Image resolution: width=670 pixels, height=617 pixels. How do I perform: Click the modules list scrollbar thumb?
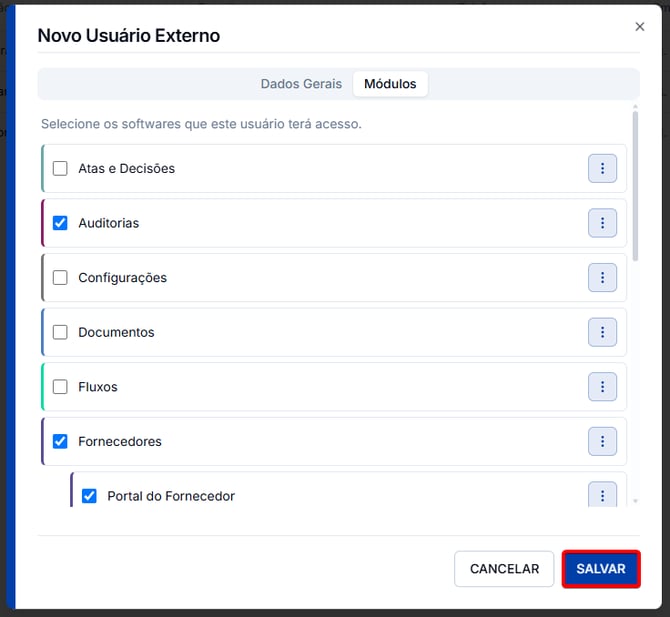(635, 186)
